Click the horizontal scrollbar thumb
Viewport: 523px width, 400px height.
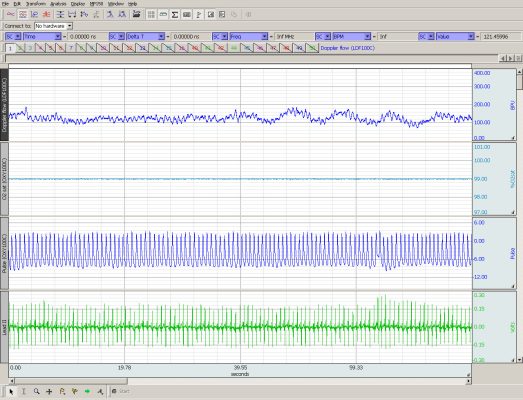coord(71,381)
